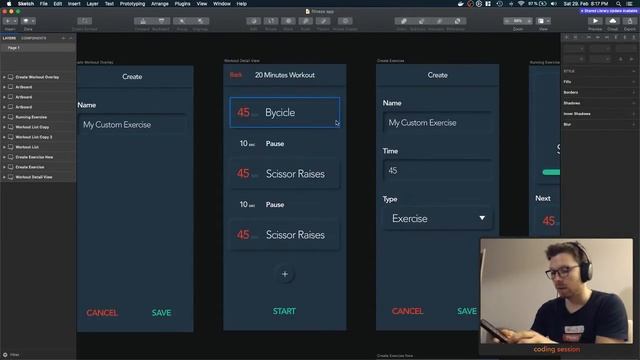The width and height of the screenshot is (640, 360).
Task: Open the Prototyping menu
Action: (x=132, y=4)
